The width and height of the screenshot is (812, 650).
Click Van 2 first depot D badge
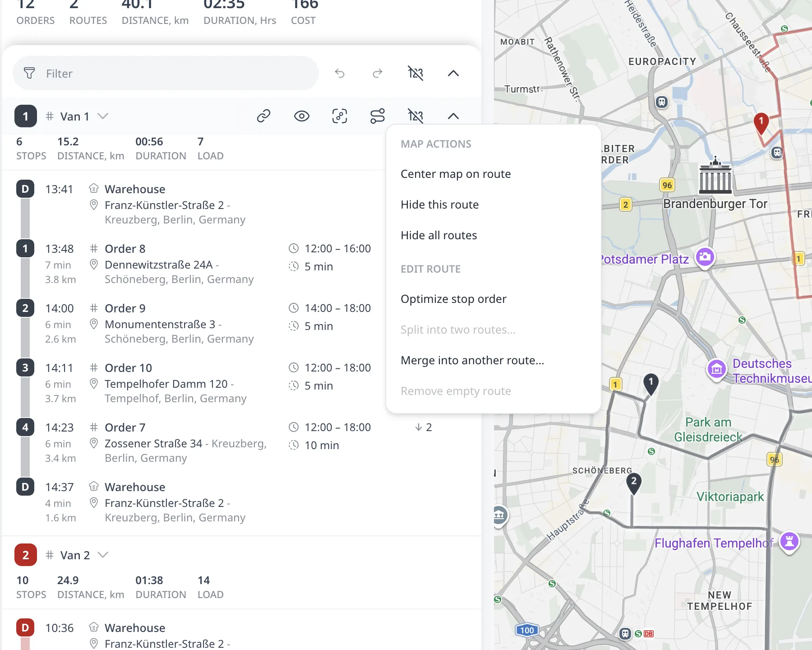[25, 628]
